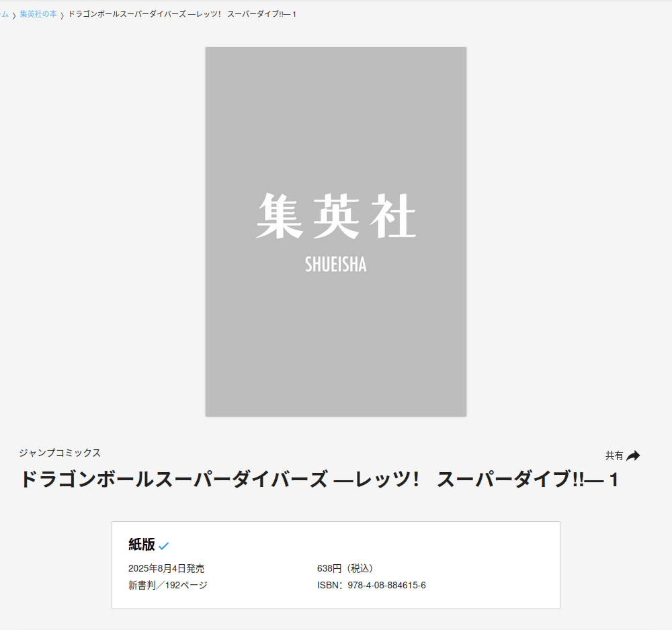Click the 638円（税込） price text
672x630 pixels.
[345, 568]
